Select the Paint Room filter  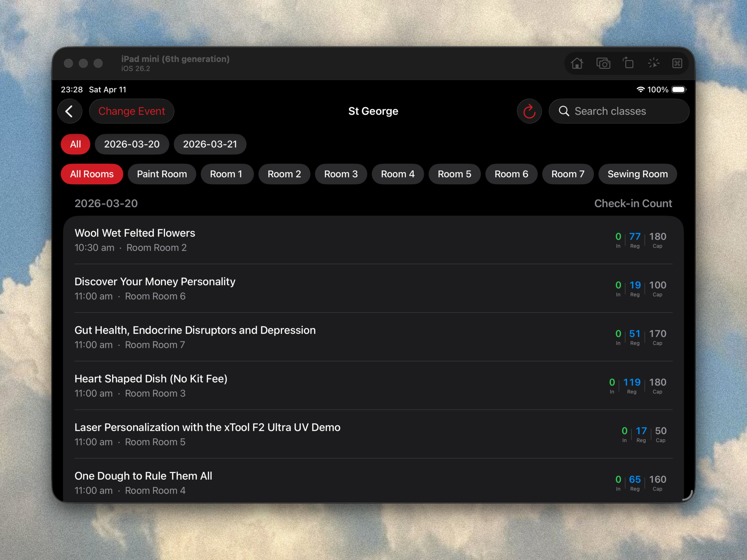click(162, 174)
